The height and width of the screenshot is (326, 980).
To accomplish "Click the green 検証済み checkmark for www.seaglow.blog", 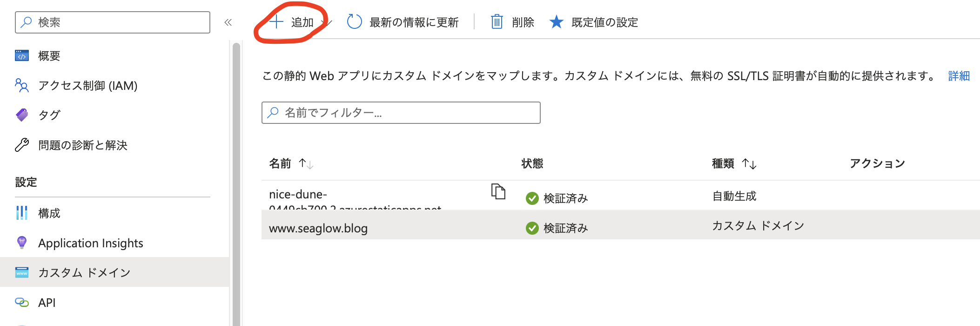I will coord(532,228).
